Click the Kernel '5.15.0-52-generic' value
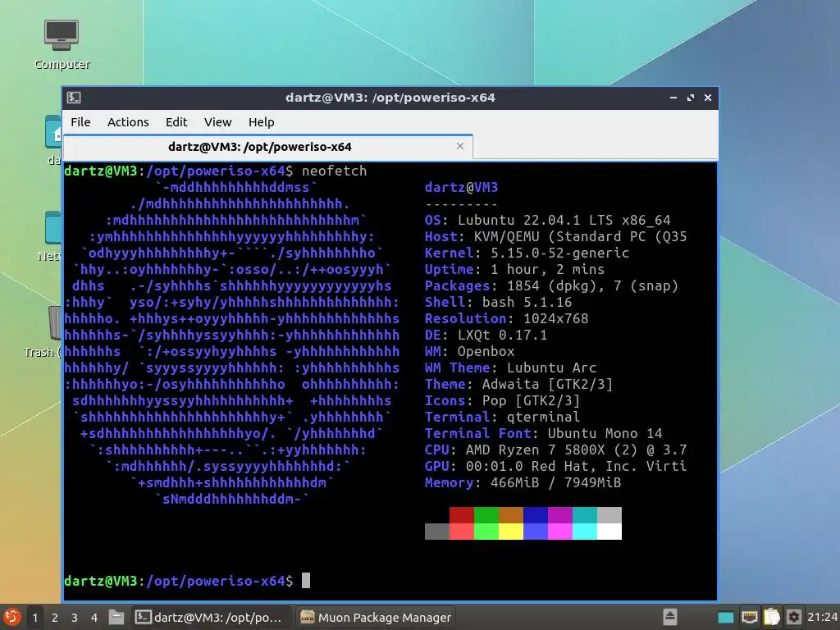Image resolution: width=840 pixels, height=630 pixels. pyautogui.click(x=559, y=253)
